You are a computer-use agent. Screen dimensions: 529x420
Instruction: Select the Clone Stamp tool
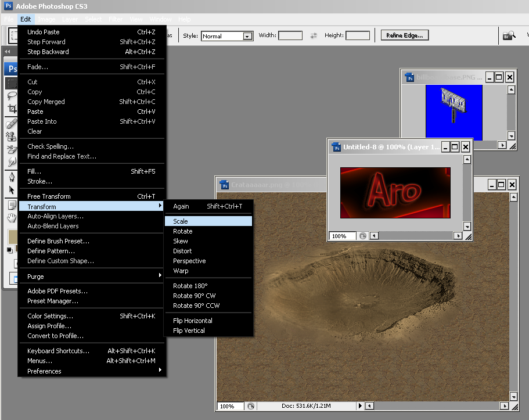[x=12, y=137]
